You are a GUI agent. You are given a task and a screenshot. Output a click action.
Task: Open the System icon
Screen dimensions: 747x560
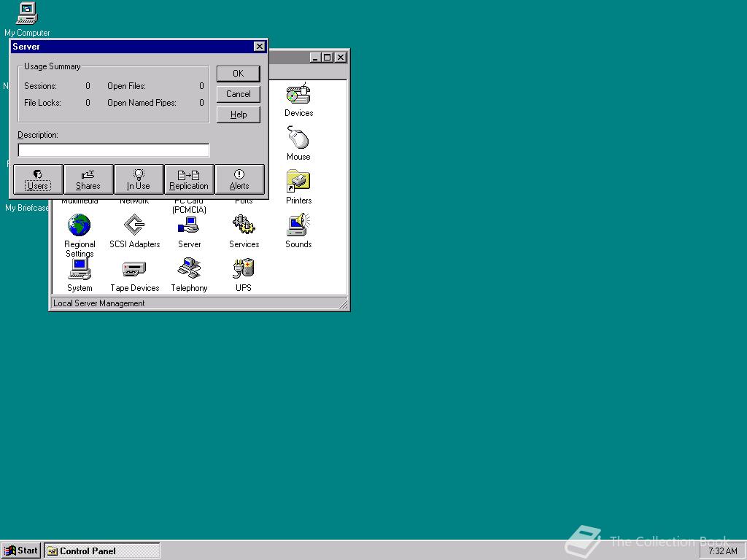click(x=80, y=270)
